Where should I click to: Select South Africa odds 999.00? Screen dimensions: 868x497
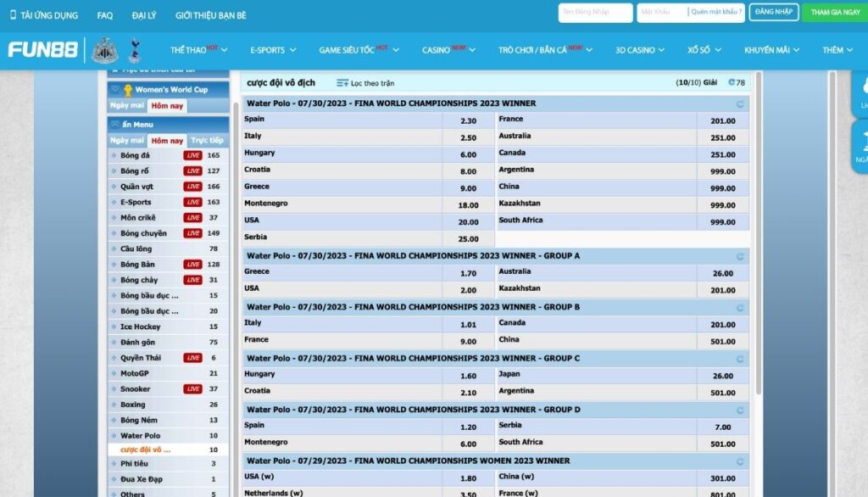tap(722, 221)
